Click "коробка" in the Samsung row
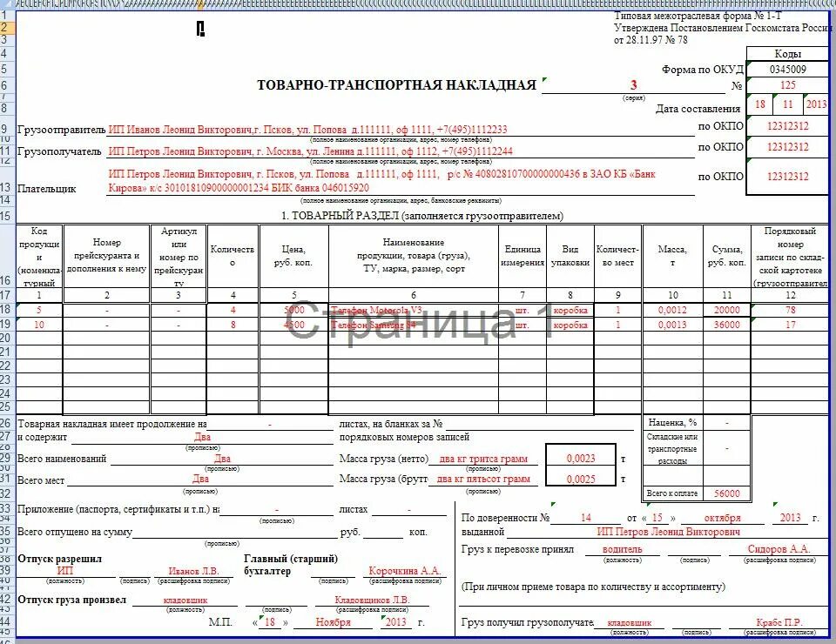Viewport: 836px width, 644px height. pyautogui.click(x=570, y=325)
